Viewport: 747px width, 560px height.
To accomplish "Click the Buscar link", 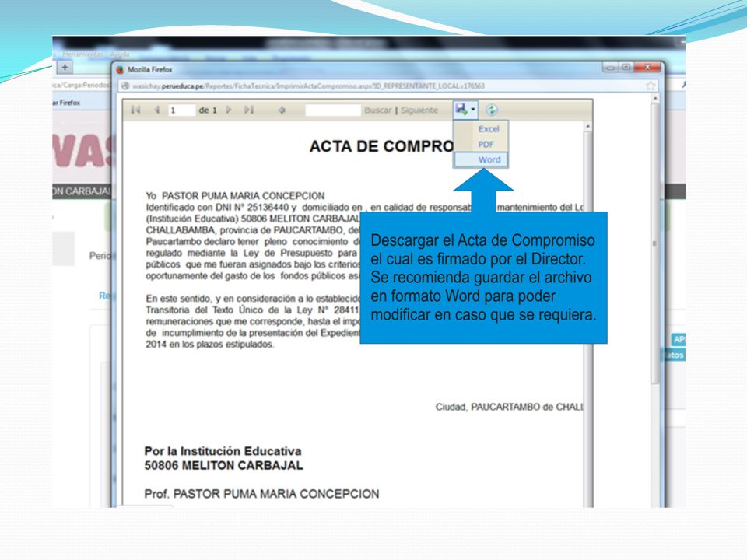I will tap(378, 110).
